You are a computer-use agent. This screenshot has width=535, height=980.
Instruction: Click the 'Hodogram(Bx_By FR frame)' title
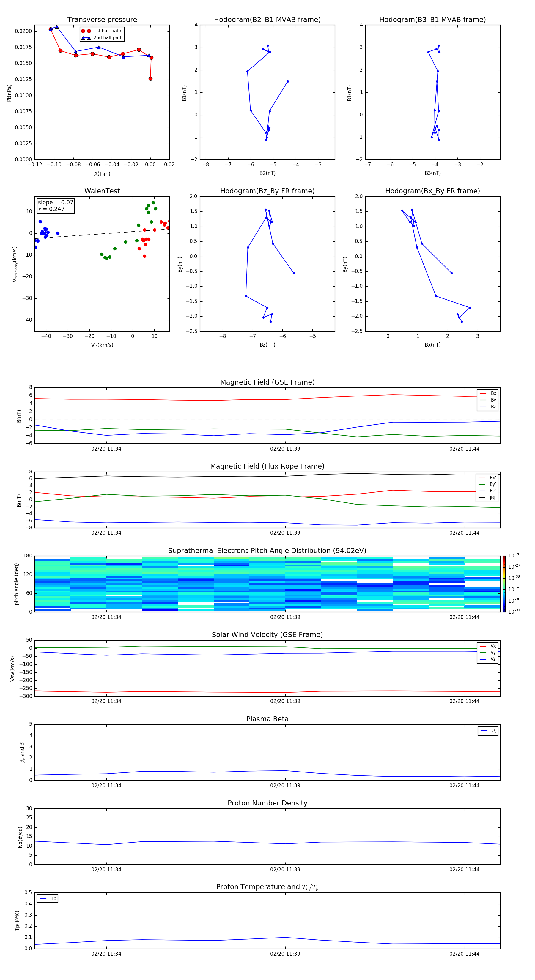(x=432, y=191)
